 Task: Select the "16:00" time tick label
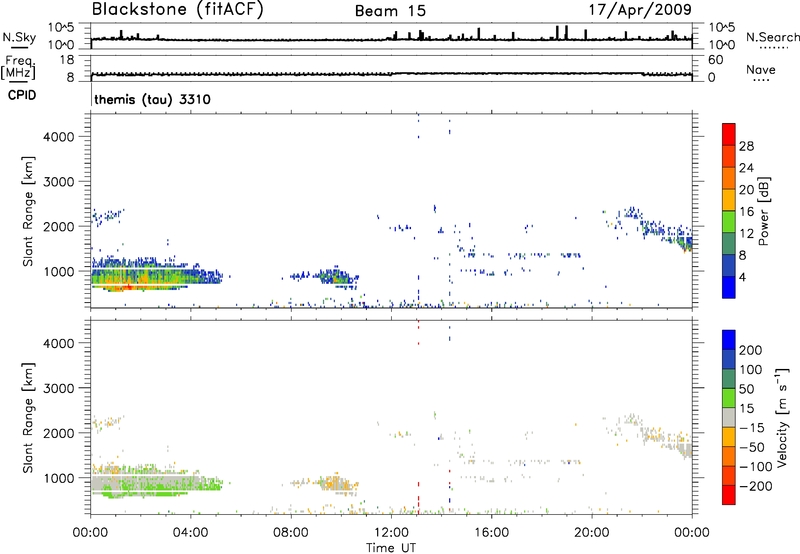pyautogui.click(x=491, y=533)
